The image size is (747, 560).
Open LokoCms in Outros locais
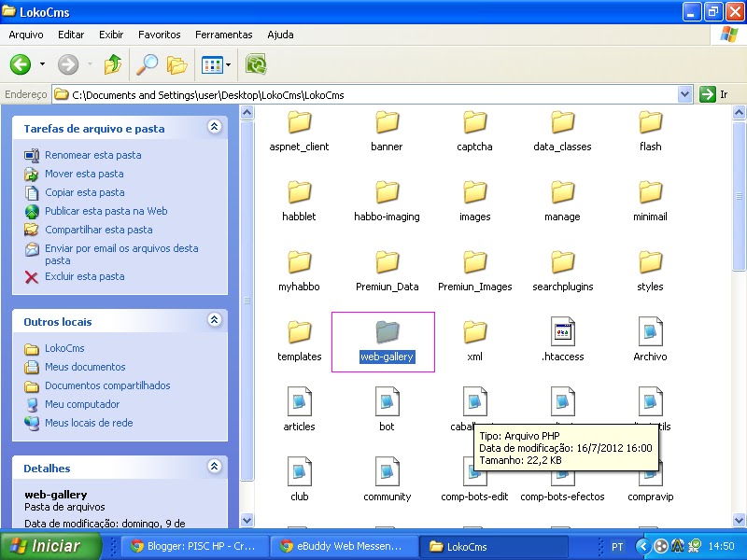point(64,347)
